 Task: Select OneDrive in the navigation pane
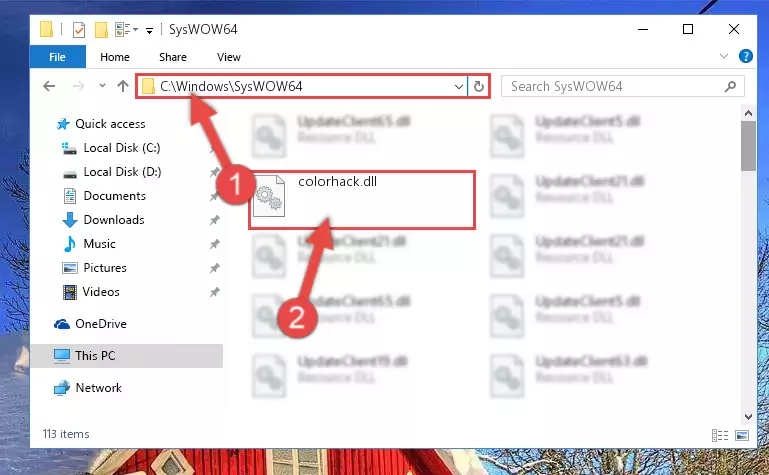point(101,324)
